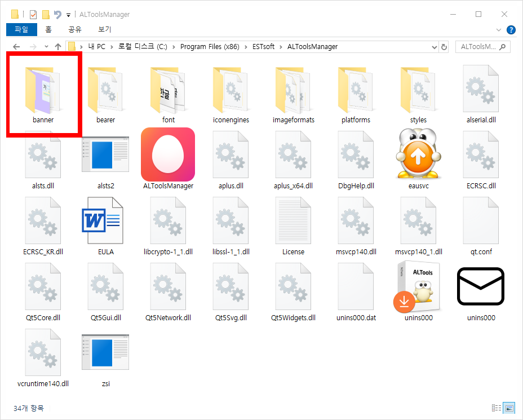The width and height of the screenshot is (523, 420).
Task: Navigate to Program Files (x86) breadcrumb
Action: [x=210, y=47]
